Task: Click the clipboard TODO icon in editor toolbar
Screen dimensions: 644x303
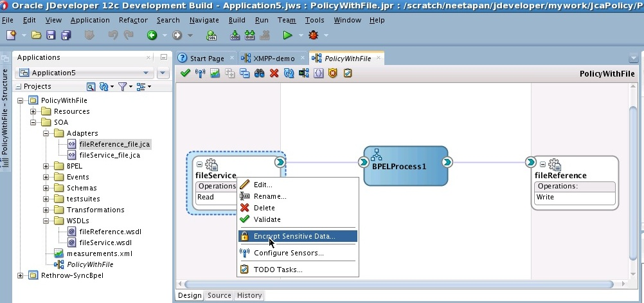Action: coord(348,73)
